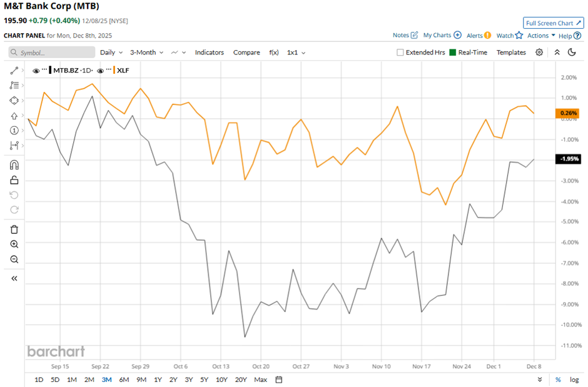Open XLF series options ellipsis
588x387 pixels.
[108, 69]
